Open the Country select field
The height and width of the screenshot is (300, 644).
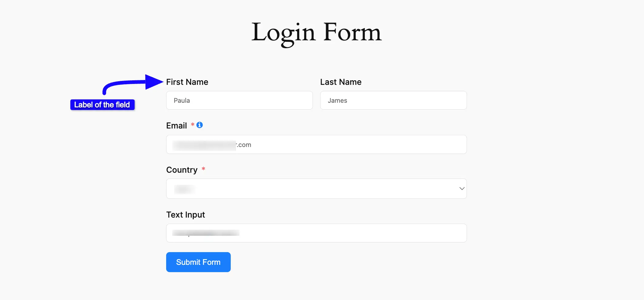click(x=316, y=188)
